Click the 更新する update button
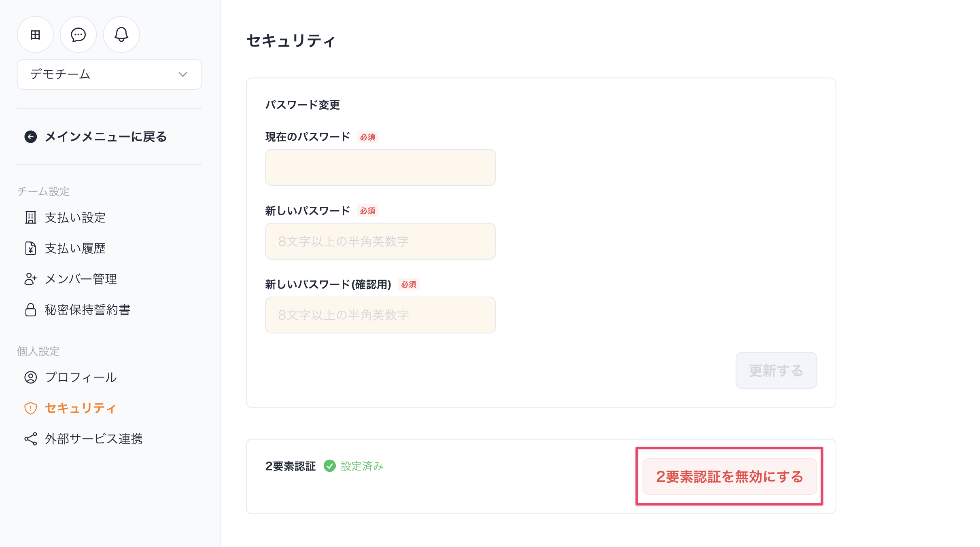Viewport: 980px width, 547px height. (x=776, y=371)
